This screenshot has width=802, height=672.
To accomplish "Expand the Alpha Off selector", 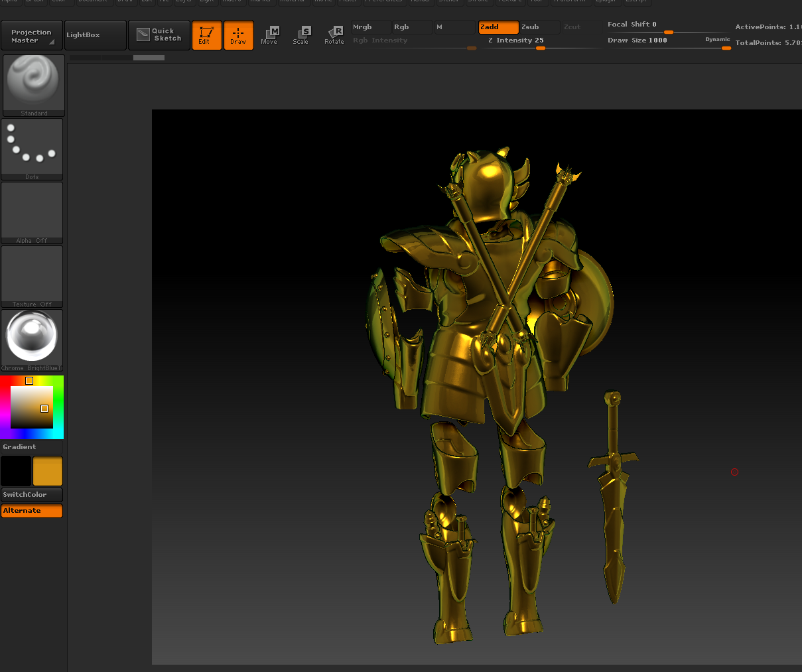I will click(x=32, y=213).
